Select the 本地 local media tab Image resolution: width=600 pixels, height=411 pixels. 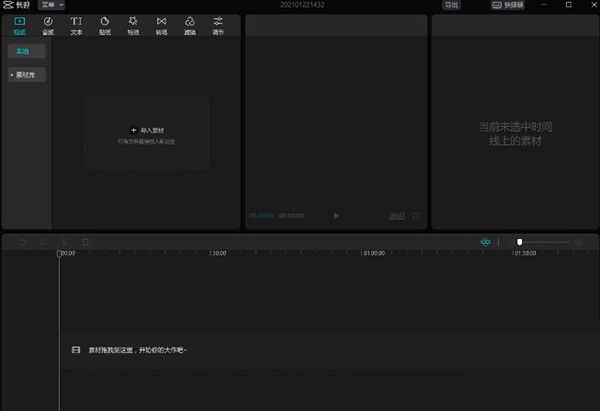pos(24,50)
